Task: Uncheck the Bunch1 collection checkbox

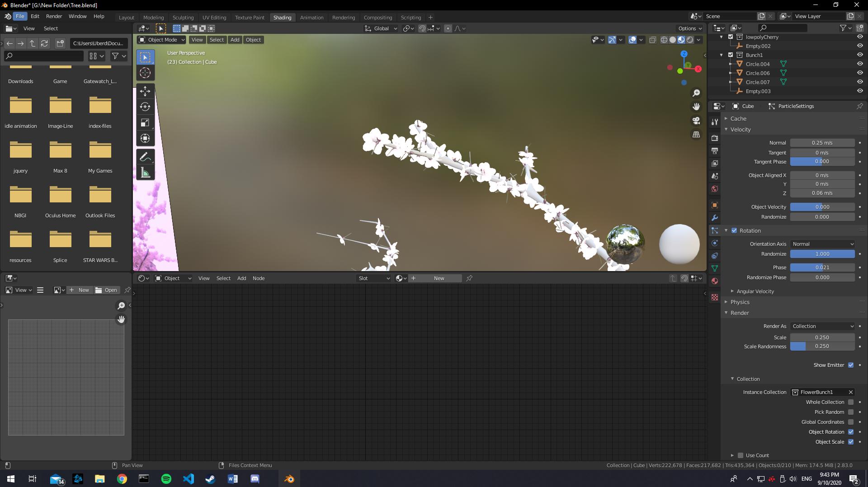Action: pos(731,55)
